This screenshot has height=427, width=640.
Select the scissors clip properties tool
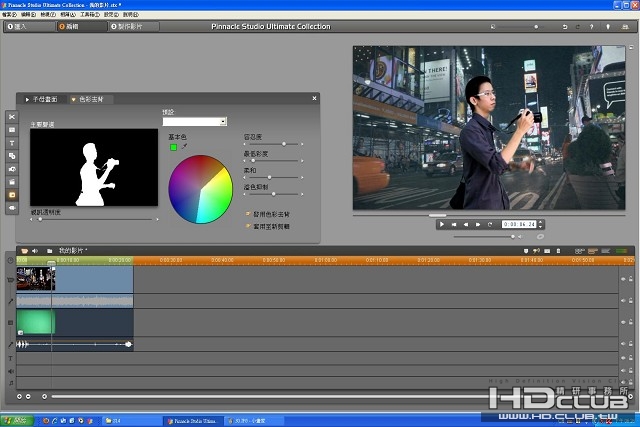(12, 117)
